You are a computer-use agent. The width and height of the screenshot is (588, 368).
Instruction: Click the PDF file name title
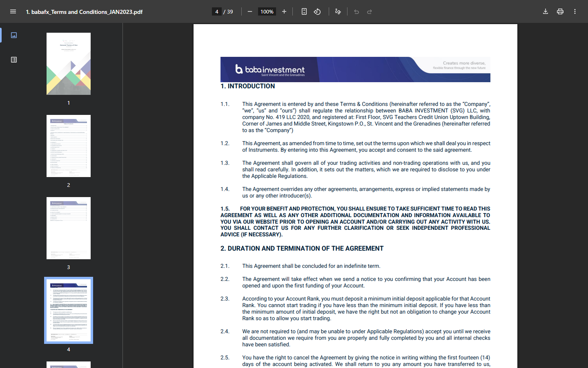pos(84,12)
